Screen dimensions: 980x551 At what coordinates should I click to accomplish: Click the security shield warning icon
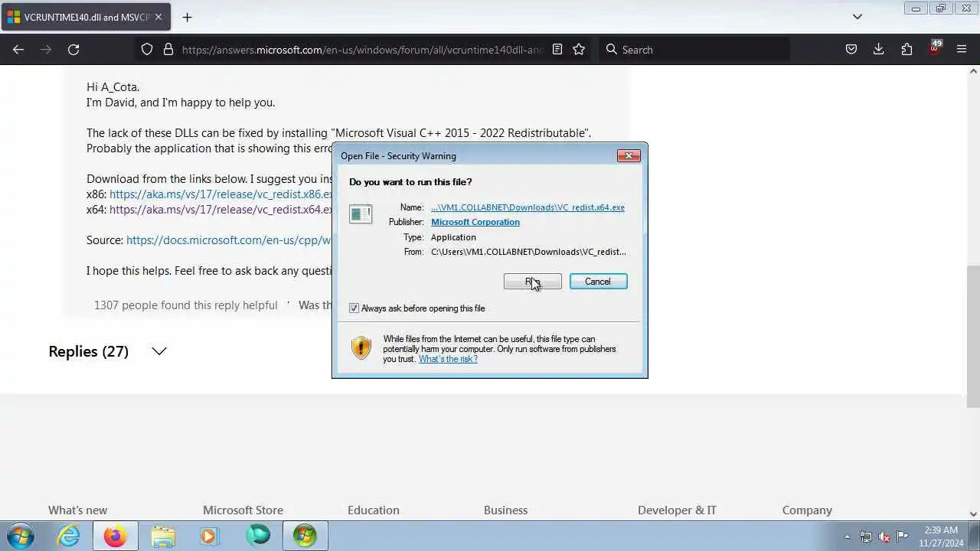tap(361, 348)
